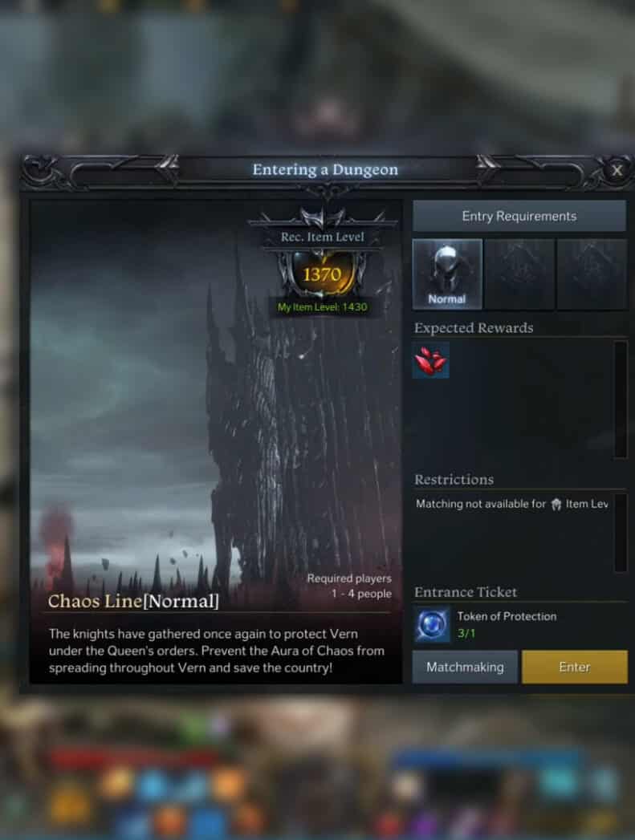Click the Required players 1 - 4 people text
Viewport: 635px width, 840px height.
coord(349,586)
